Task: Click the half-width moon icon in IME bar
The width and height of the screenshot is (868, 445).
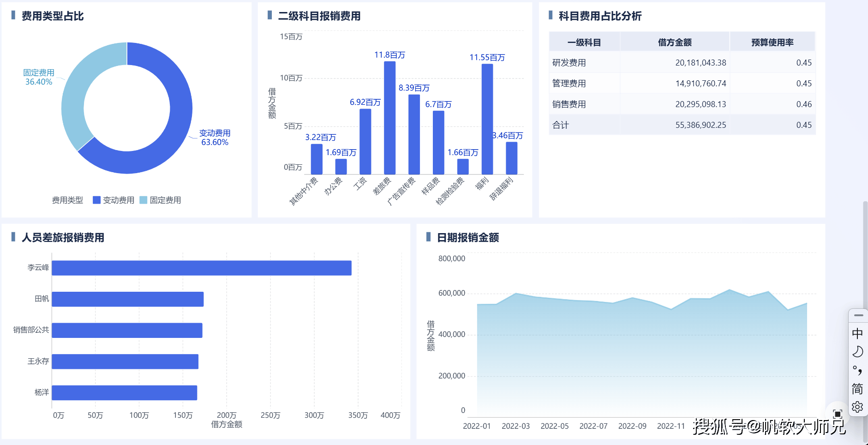Action: 857,352
